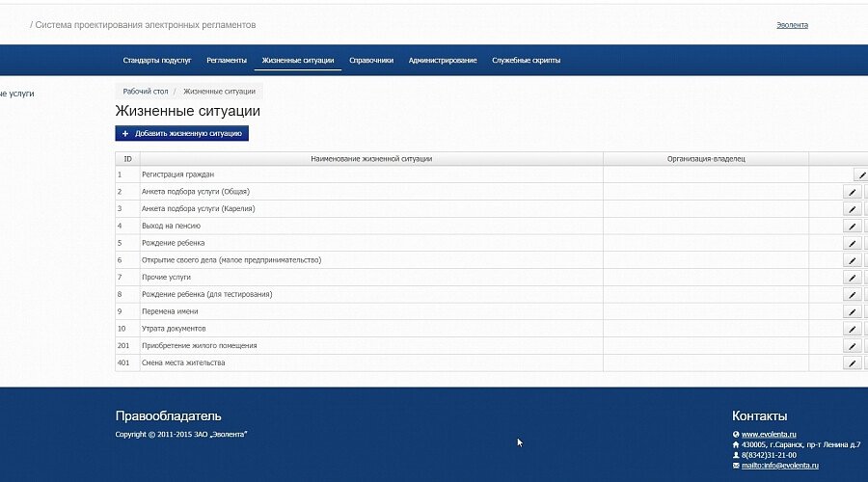Select Служебные скрипты in navigation bar
This screenshot has height=482, width=868.
[x=526, y=60]
